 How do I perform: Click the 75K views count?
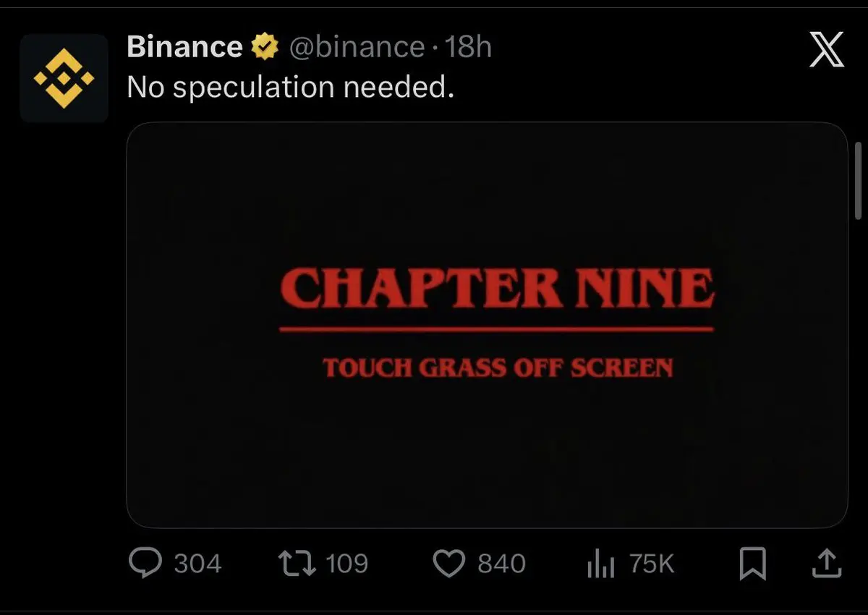pyautogui.click(x=651, y=564)
